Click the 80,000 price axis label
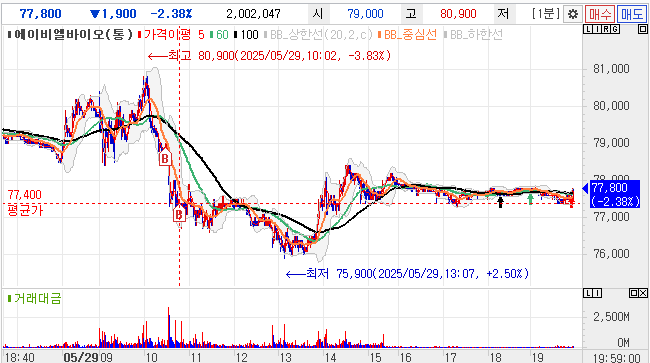The height and width of the screenshot is (363, 650). point(611,105)
